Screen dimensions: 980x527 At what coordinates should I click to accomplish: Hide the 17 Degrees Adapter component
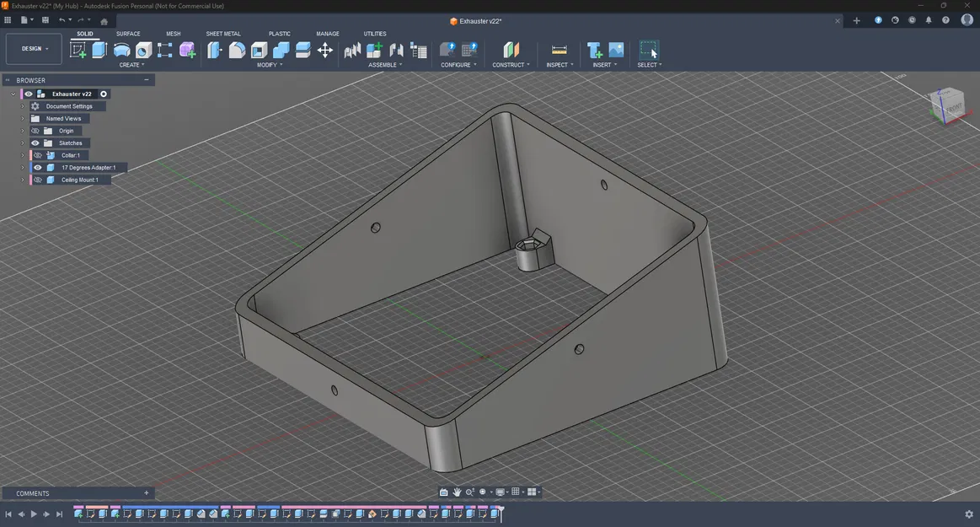point(37,168)
